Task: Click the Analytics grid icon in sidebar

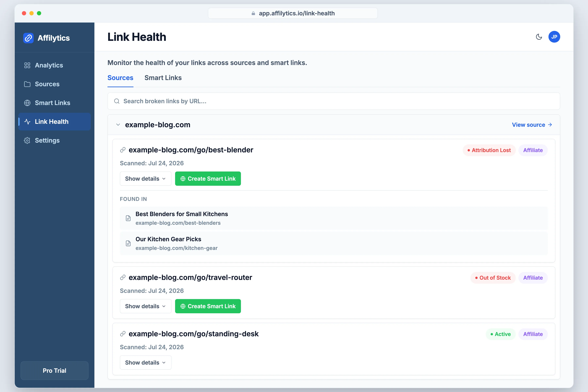Action: pyautogui.click(x=27, y=65)
